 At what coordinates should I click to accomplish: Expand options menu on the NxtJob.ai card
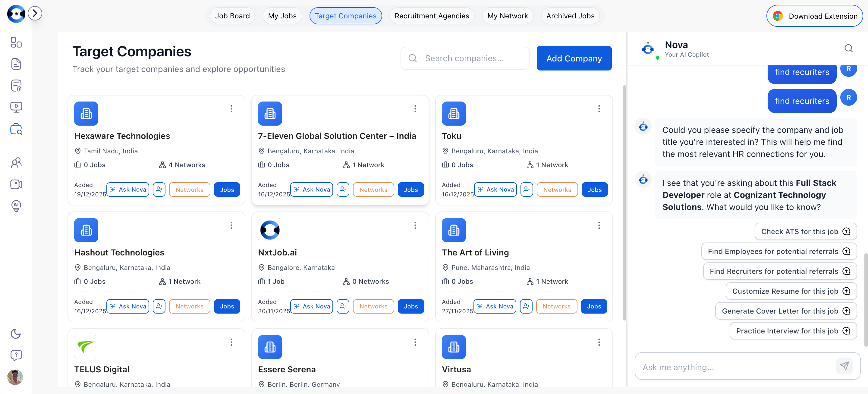(415, 225)
